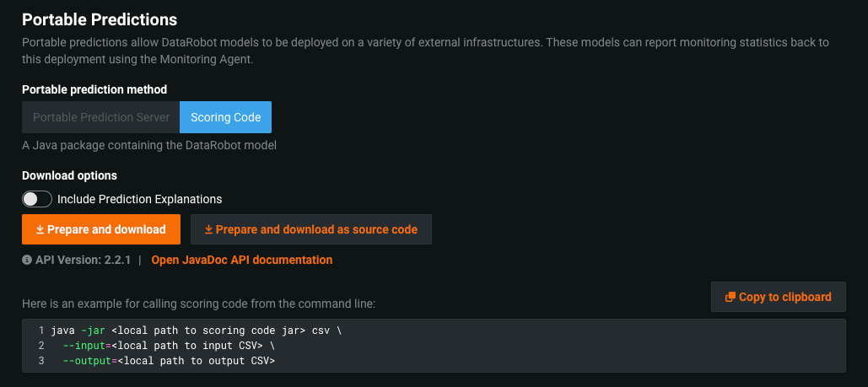Click the Download options section label

(x=69, y=175)
